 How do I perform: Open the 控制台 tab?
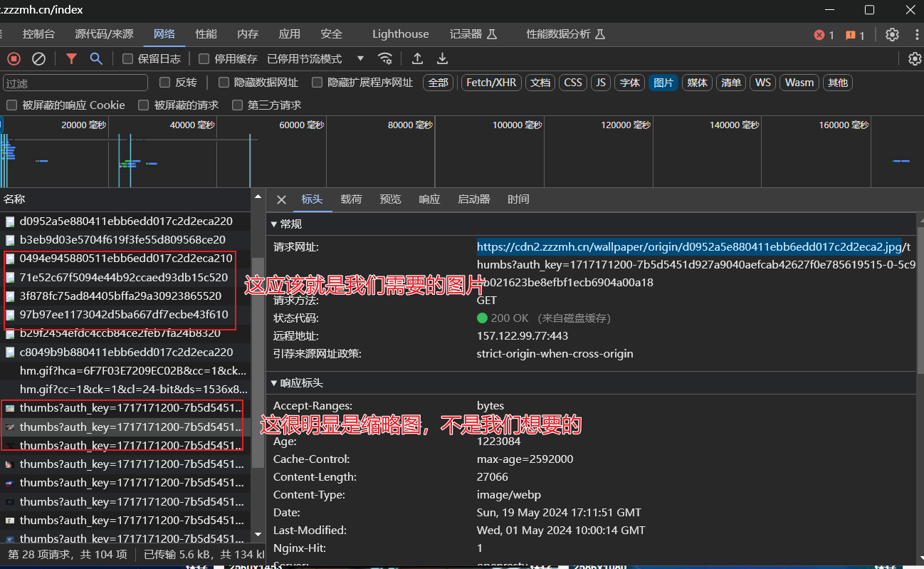(x=38, y=34)
